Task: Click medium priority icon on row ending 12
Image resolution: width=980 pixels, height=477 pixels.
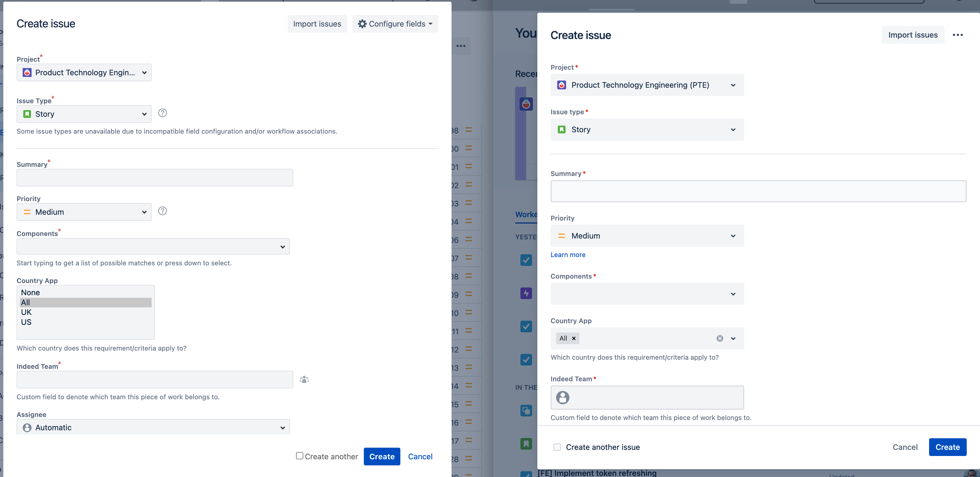Action: [469, 349]
